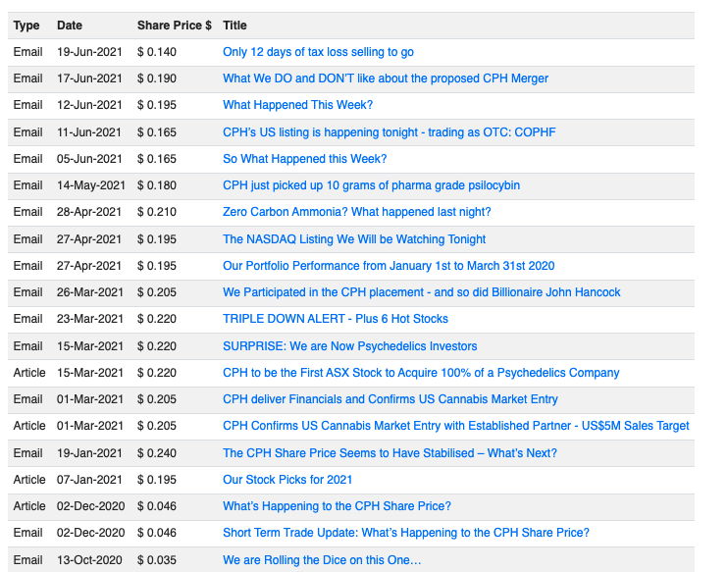Open 'Zero Carbon Ammonia? What happened last night?'
This screenshot has width=728, height=572.
[356, 212]
